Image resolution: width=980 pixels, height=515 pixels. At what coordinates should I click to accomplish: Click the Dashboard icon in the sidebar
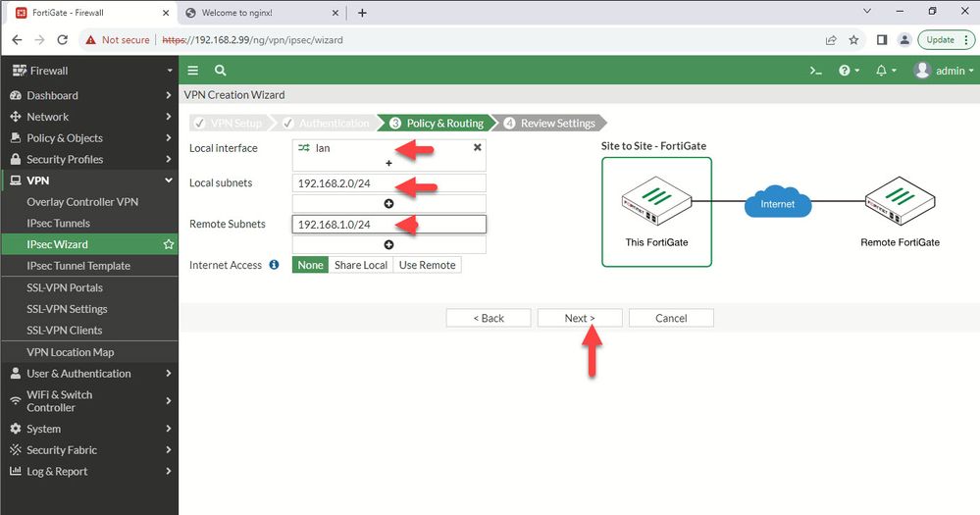(x=16, y=95)
